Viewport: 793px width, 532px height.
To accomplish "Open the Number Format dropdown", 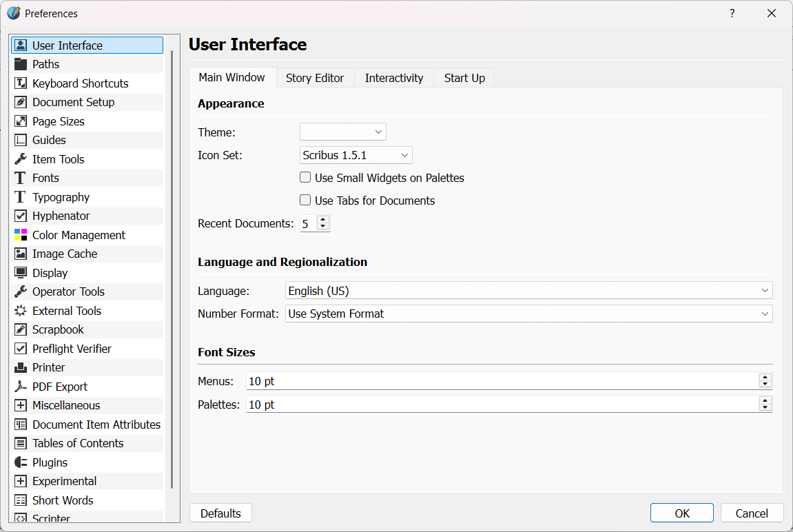I will click(528, 314).
